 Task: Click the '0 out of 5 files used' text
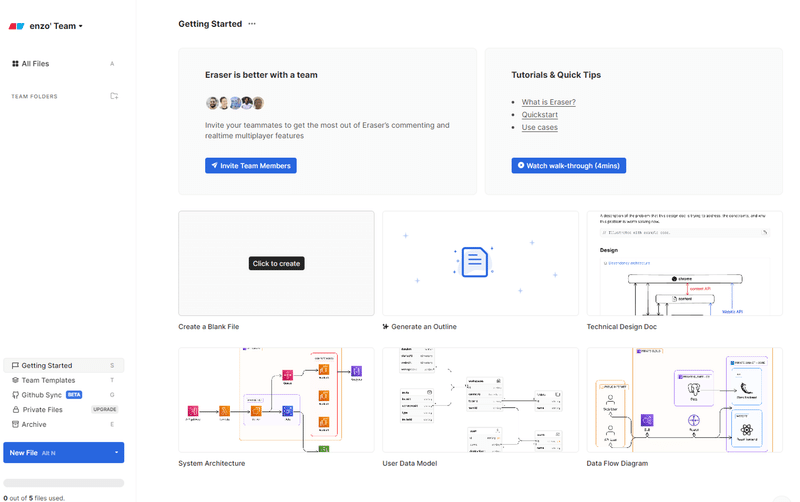point(34,498)
